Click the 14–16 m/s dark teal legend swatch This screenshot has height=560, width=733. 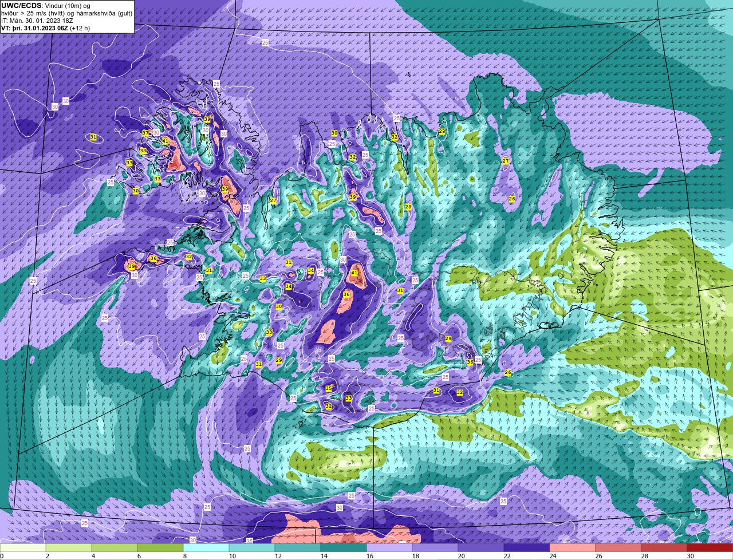[344, 548]
